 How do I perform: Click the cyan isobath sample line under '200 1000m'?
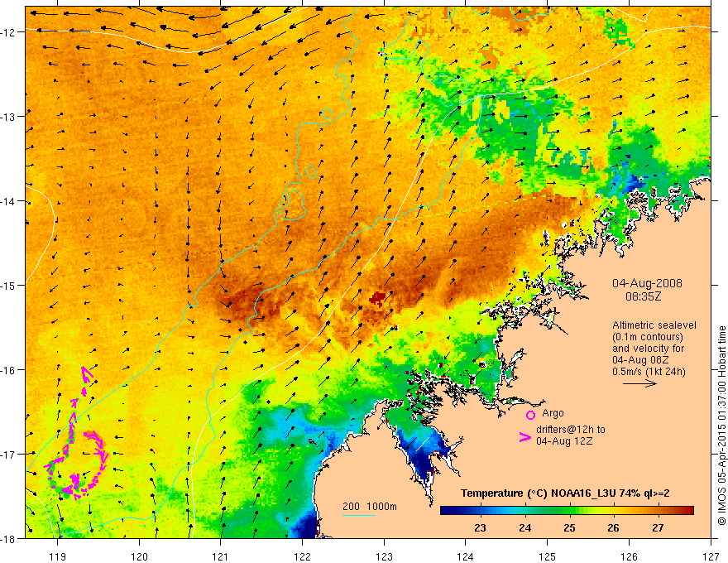pos(359,515)
